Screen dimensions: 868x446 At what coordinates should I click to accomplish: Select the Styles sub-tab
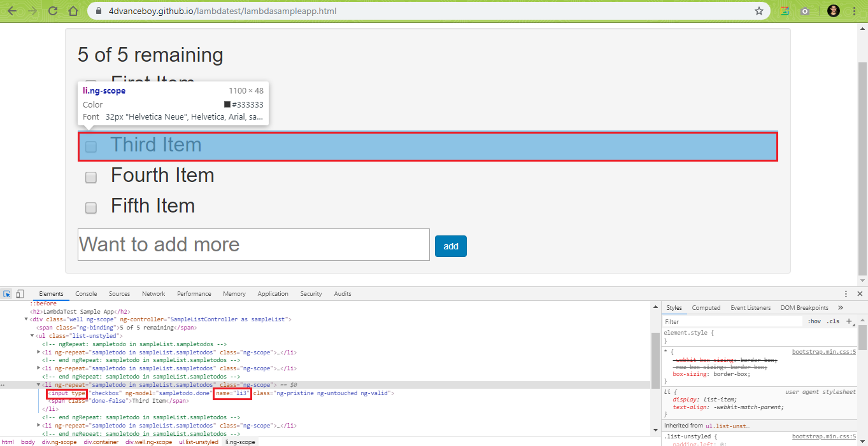(674, 308)
